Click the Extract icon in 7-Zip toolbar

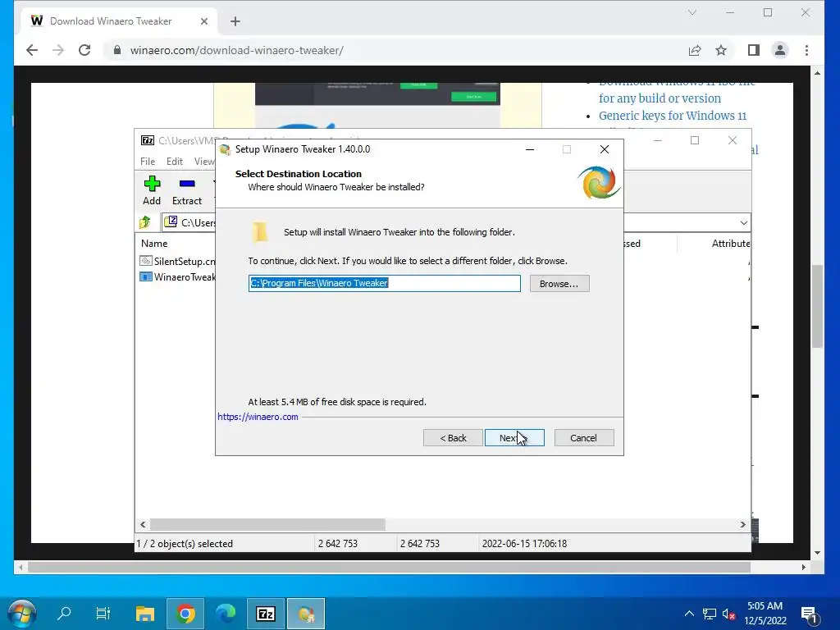[187, 190]
